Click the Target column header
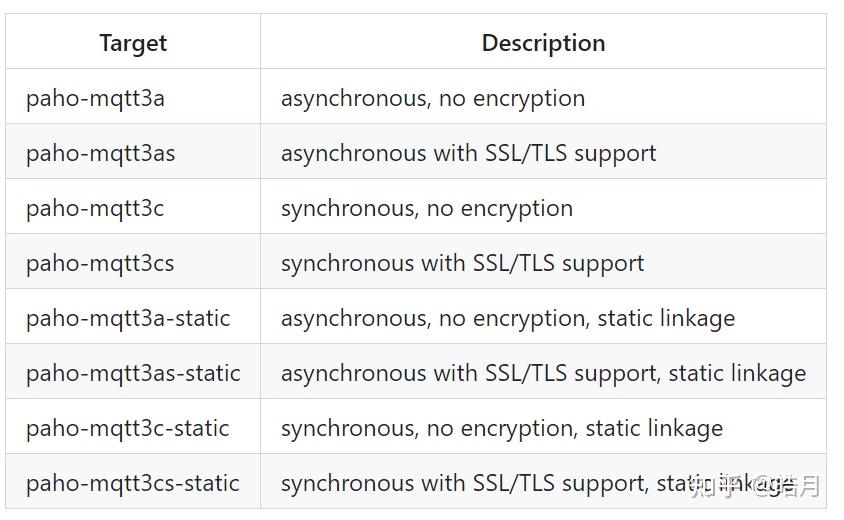This screenshot has width=844, height=520. click(133, 44)
